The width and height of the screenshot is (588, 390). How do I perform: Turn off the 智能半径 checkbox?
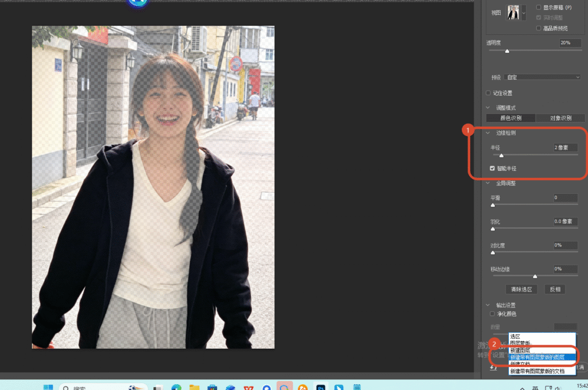492,168
